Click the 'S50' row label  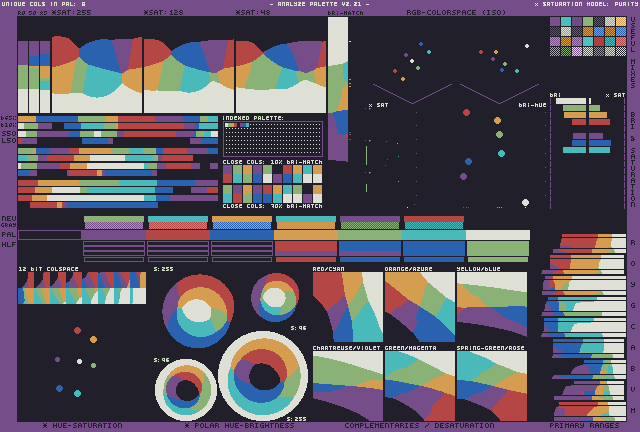click(x=9, y=134)
